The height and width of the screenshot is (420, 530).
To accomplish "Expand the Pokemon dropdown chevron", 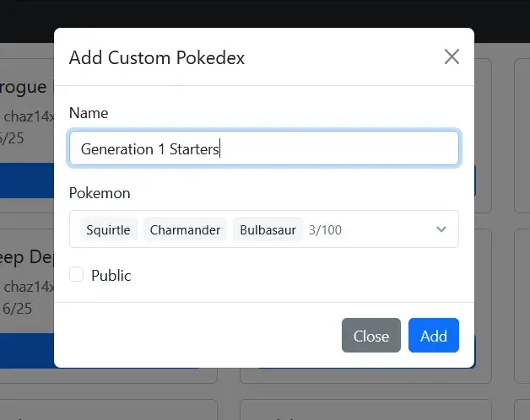I will [x=441, y=229].
